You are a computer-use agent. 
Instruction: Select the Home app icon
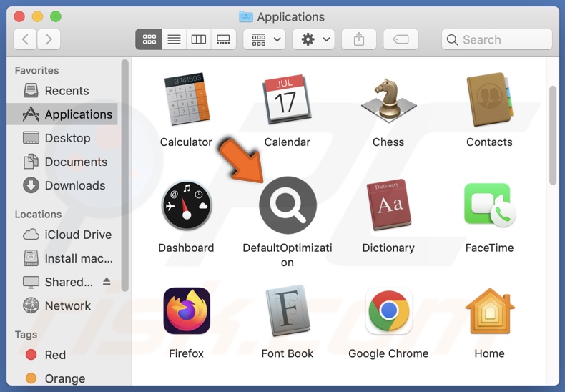(x=490, y=310)
